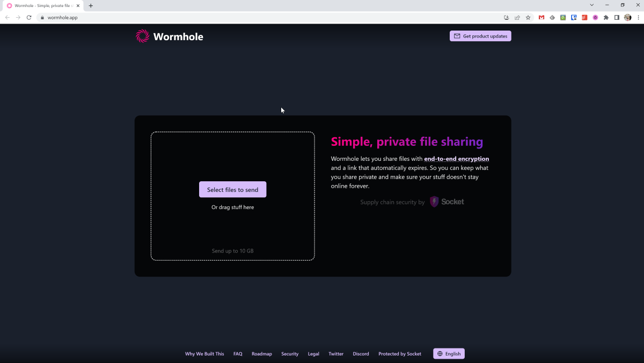
Task: View site info via the padlock icon
Action: click(x=42, y=17)
